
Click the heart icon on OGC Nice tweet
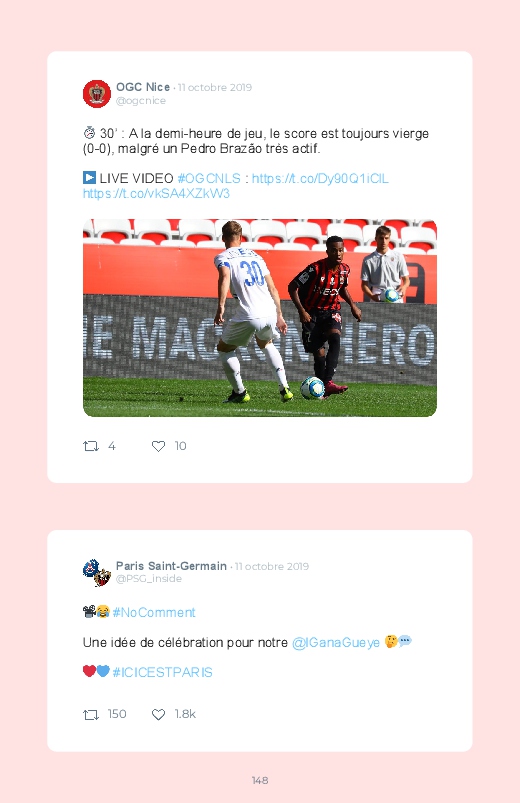158,446
